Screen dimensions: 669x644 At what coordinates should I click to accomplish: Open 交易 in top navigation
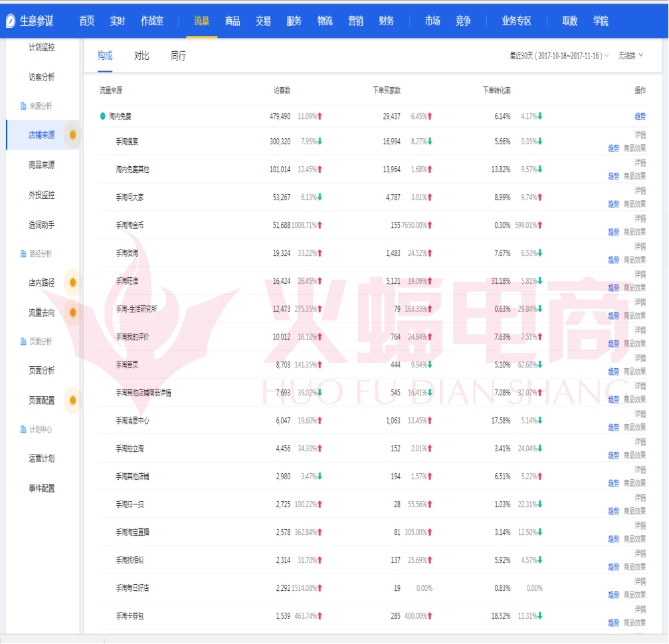point(263,21)
